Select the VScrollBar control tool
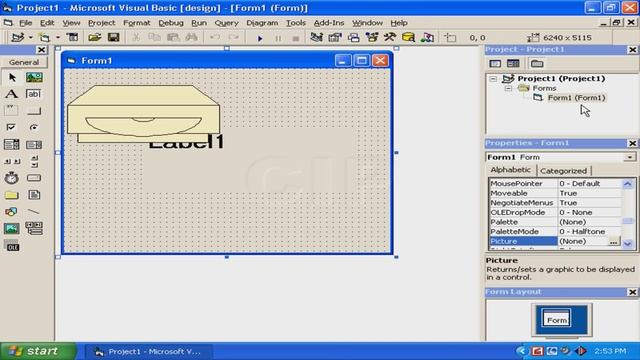This screenshot has width=640, height=360. tap(34, 162)
